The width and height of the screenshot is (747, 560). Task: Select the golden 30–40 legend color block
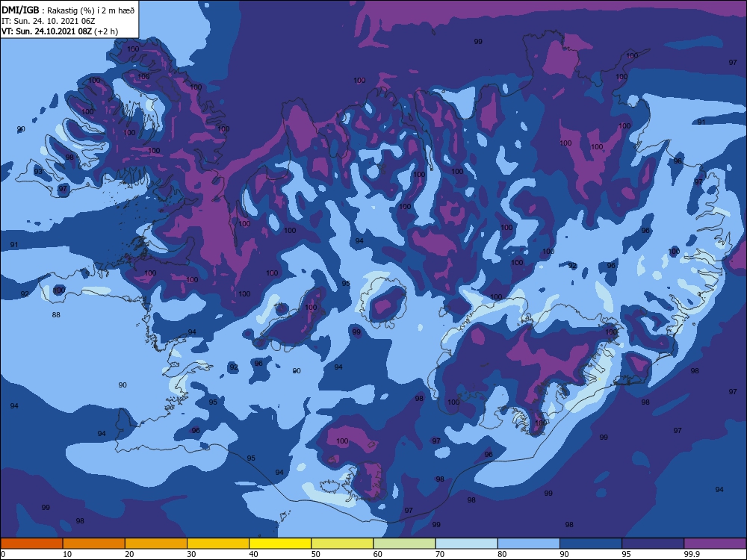click(218, 544)
